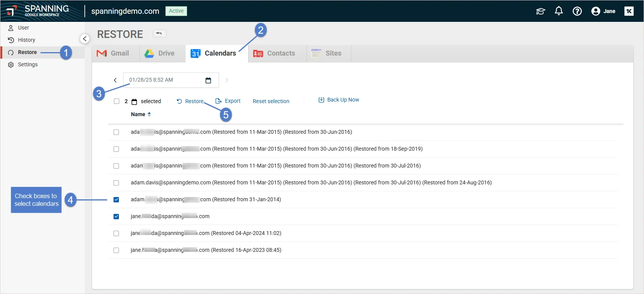Open the training graduation cap icon
Screen dimensions: 644x294
coord(540,11)
